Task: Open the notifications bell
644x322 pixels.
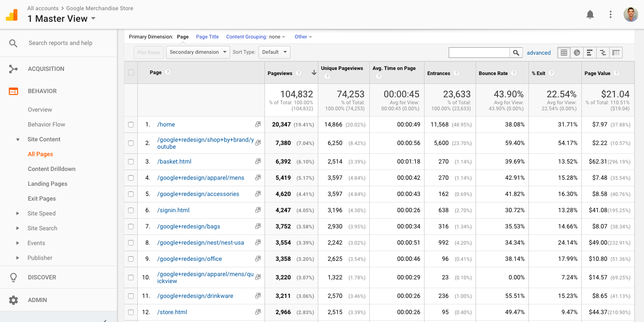Action: tap(590, 15)
